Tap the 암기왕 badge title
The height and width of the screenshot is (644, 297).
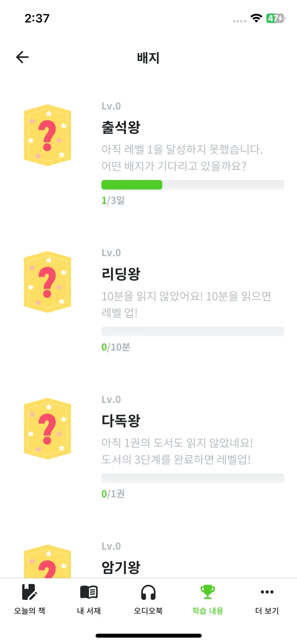[121, 567]
